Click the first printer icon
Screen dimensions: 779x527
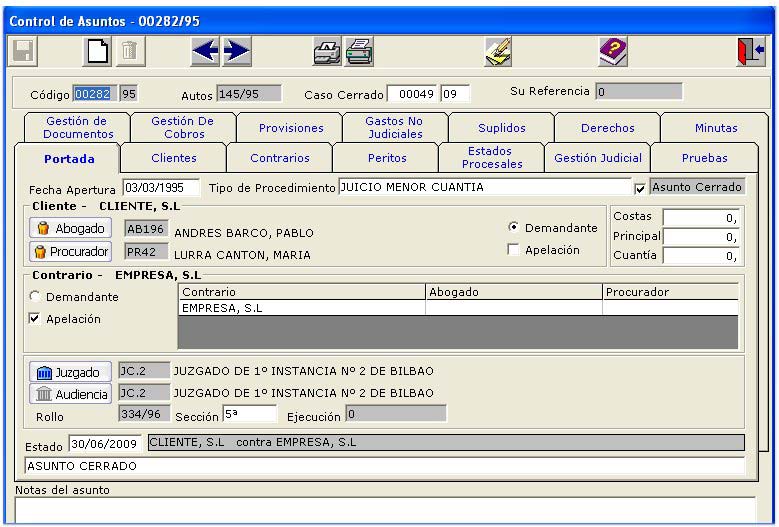pyautogui.click(x=326, y=51)
